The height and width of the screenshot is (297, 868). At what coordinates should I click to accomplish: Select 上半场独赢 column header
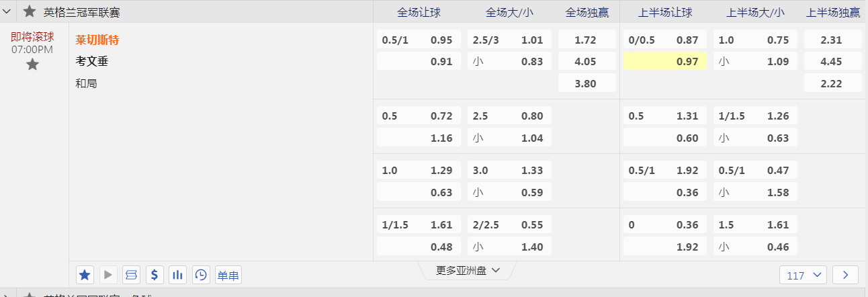click(833, 12)
